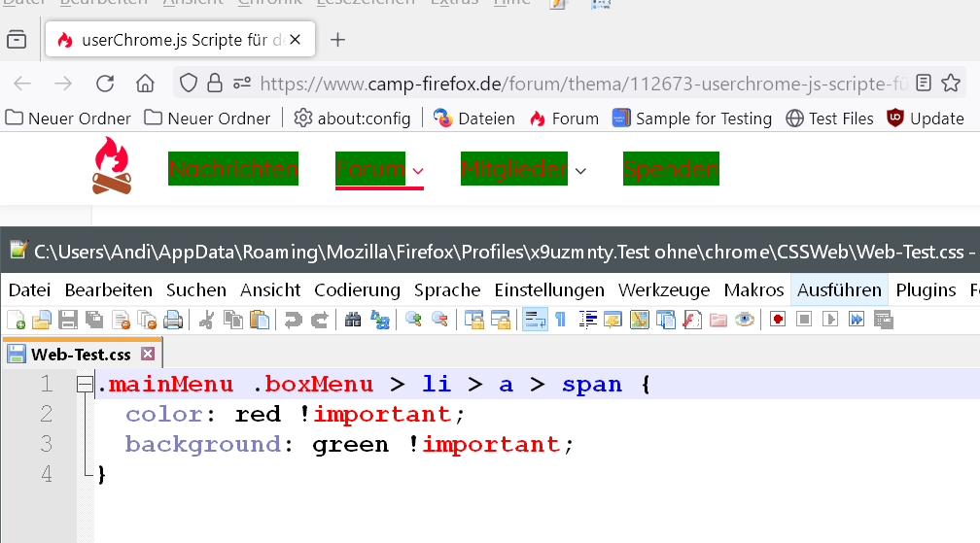Open Folder as Workspace icon

[x=718, y=321]
